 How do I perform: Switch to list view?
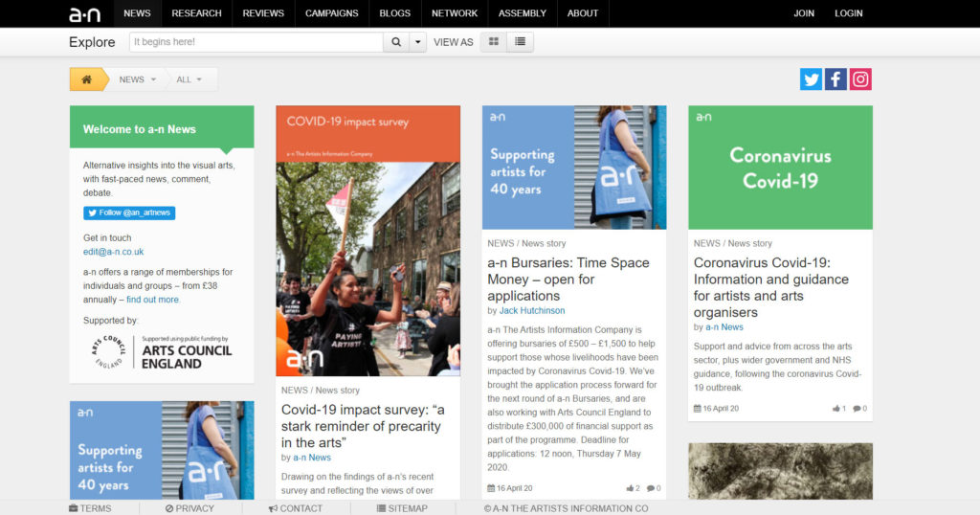(520, 42)
